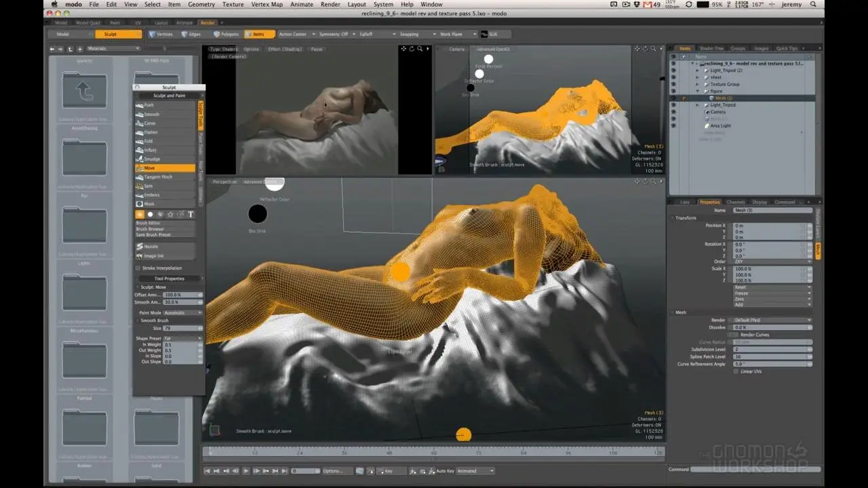The width and height of the screenshot is (868, 488).
Task: Toggle the Linear UVs checkbox
Action: click(x=736, y=371)
